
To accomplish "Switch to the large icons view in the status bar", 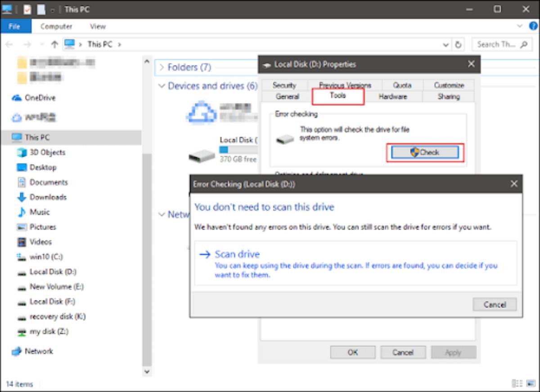I will tap(531, 383).
